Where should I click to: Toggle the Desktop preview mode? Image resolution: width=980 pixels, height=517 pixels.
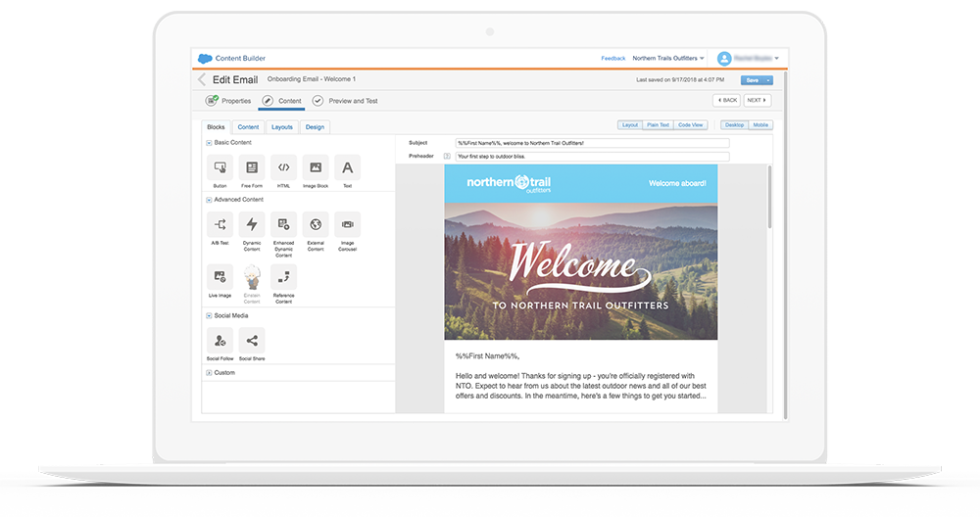[734, 125]
